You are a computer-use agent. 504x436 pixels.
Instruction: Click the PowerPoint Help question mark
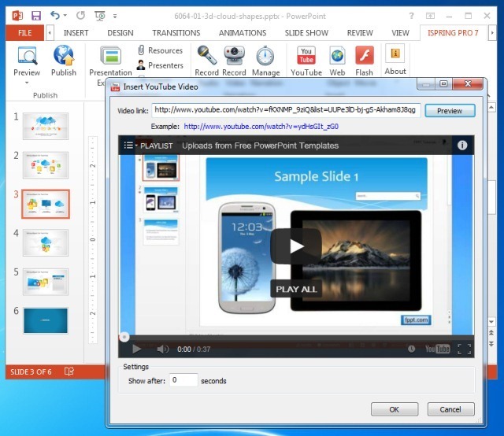(x=411, y=16)
